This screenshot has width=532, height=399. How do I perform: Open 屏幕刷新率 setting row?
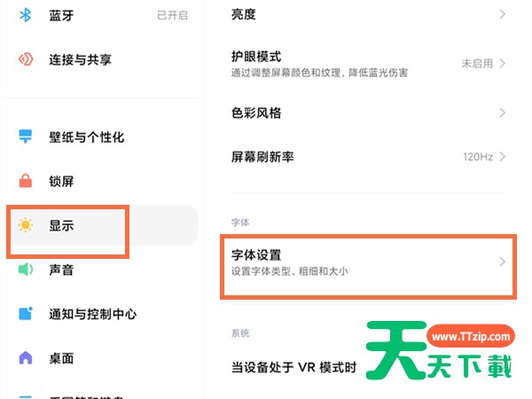click(x=368, y=157)
